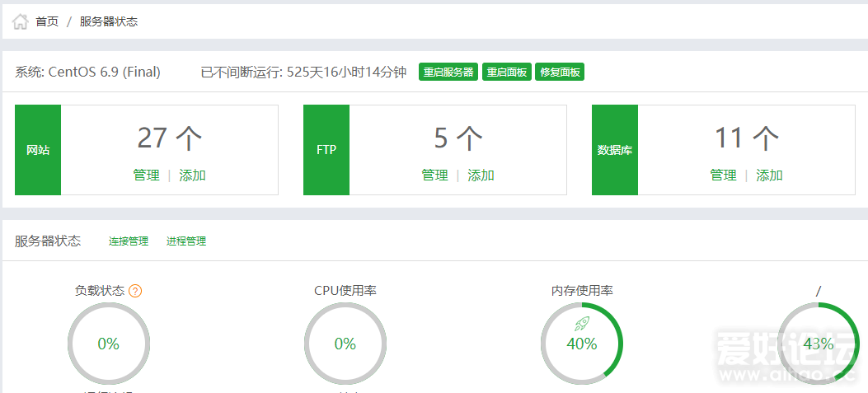Click the green 数据库 tile

point(615,150)
